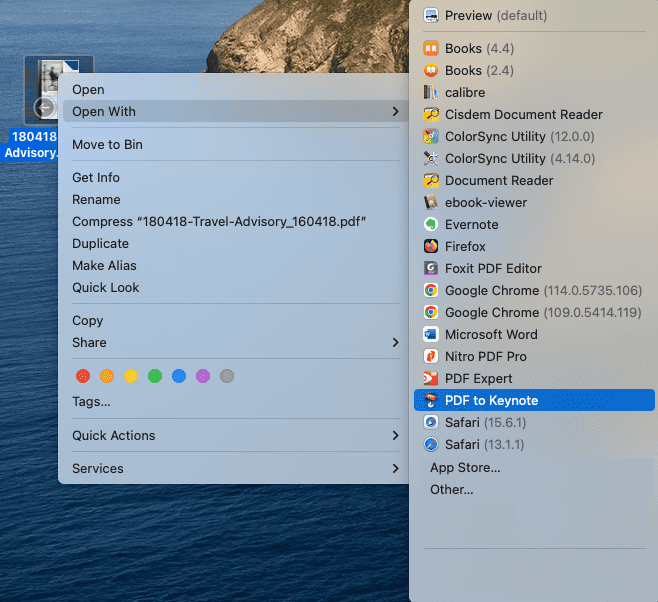Click the Nitro PDF Pro icon

coord(431,356)
